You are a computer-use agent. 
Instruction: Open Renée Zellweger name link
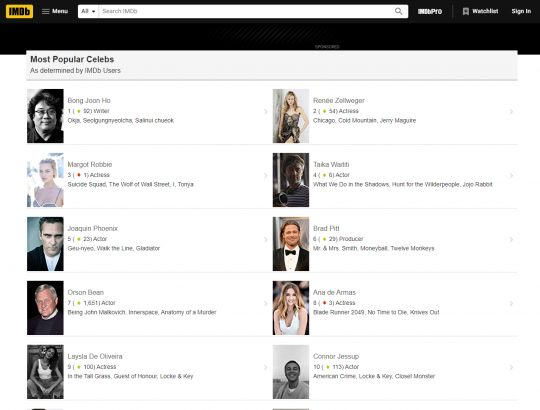coord(339,101)
